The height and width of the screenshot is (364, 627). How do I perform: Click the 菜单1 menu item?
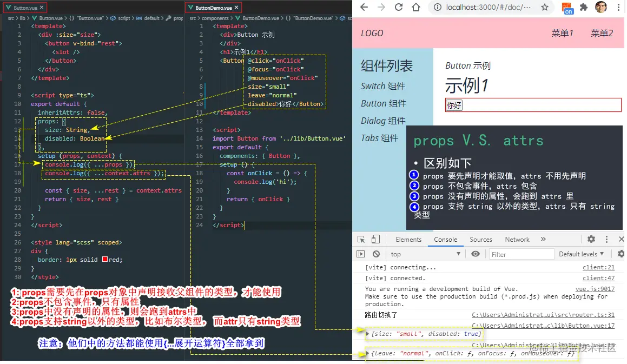562,33
